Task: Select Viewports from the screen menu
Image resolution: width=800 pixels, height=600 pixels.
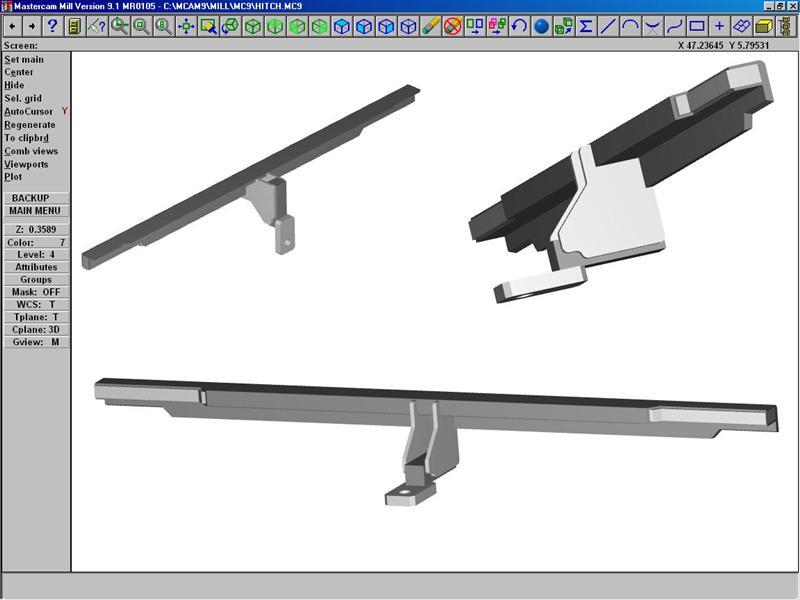Action: [26, 164]
